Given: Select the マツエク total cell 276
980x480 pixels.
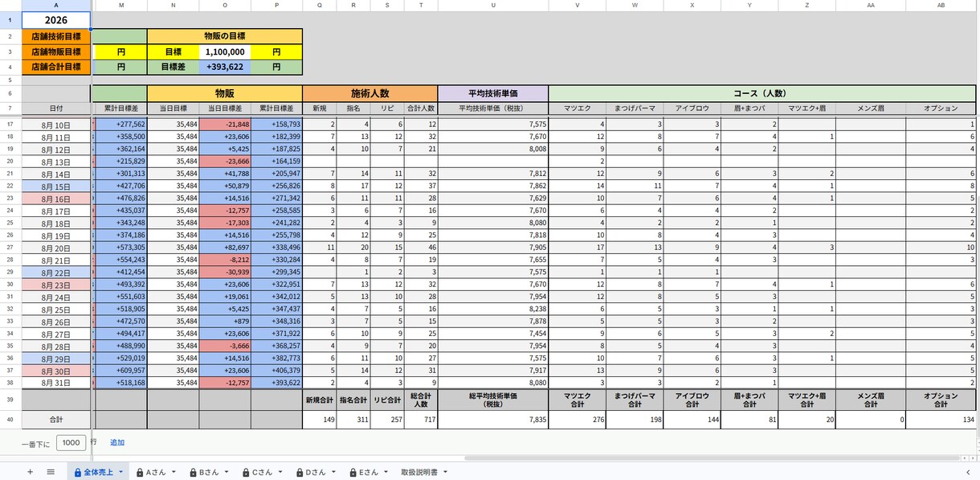Looking at the screenshot, I should tap(578, 419).
